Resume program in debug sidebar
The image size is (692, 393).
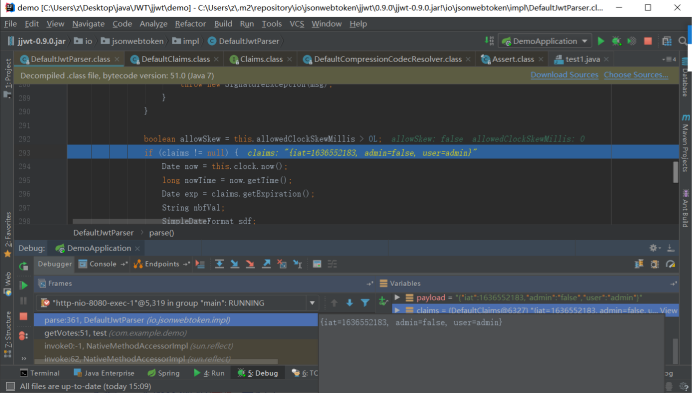click(23, 285)
